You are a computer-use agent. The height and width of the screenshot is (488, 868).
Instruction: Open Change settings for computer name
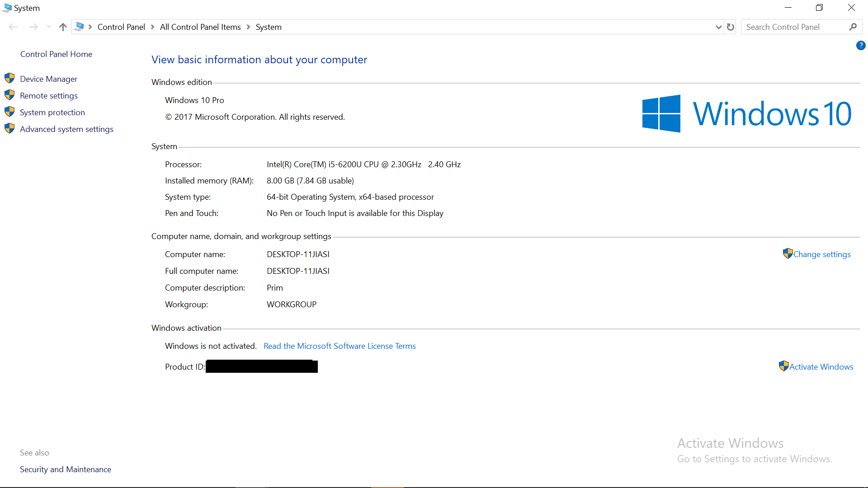coord(821,254)
